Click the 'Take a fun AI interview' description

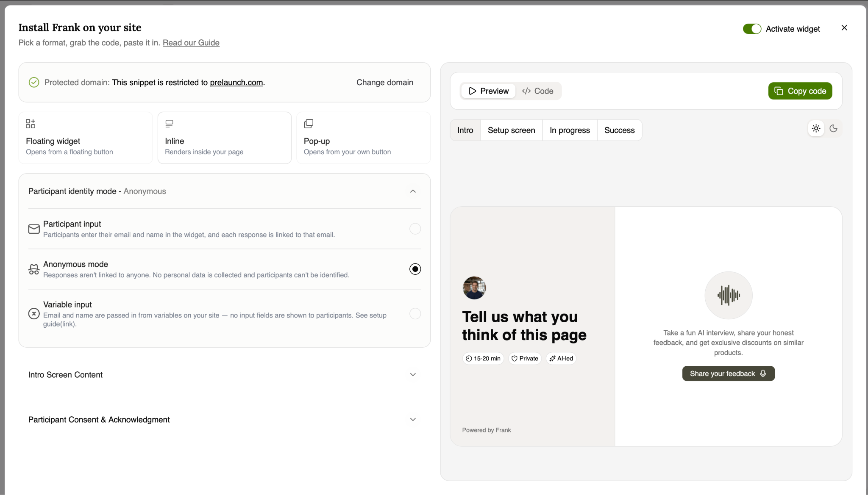(728, 343)
